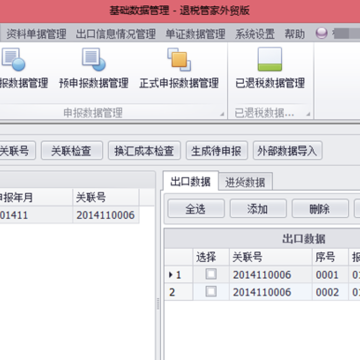This screenshot has height=360, width=360.
Task: Select cell 0001 in the 序号 column
Action: pos(330,275)
